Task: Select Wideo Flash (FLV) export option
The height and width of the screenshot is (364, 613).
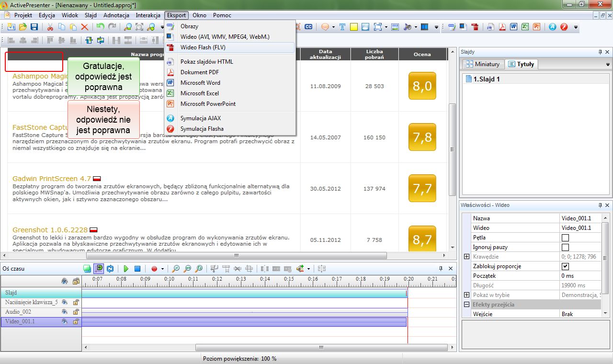Action: pyautogui.click(x=230, y=47)
